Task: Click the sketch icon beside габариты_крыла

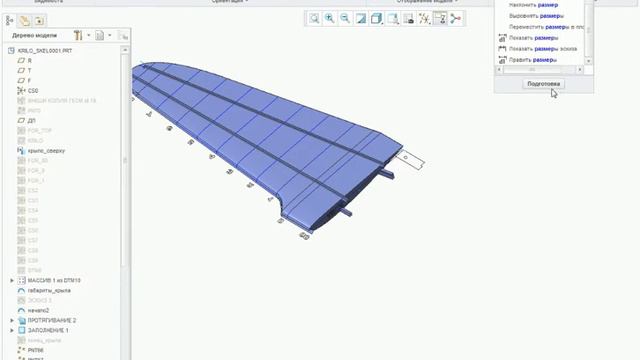Action: point(21,291)
